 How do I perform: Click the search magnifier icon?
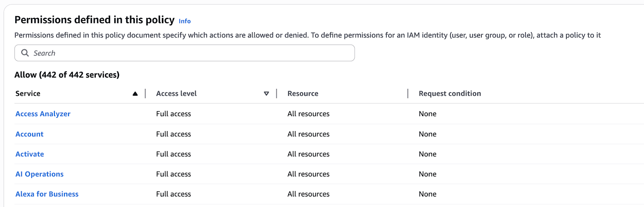[25, 53]
